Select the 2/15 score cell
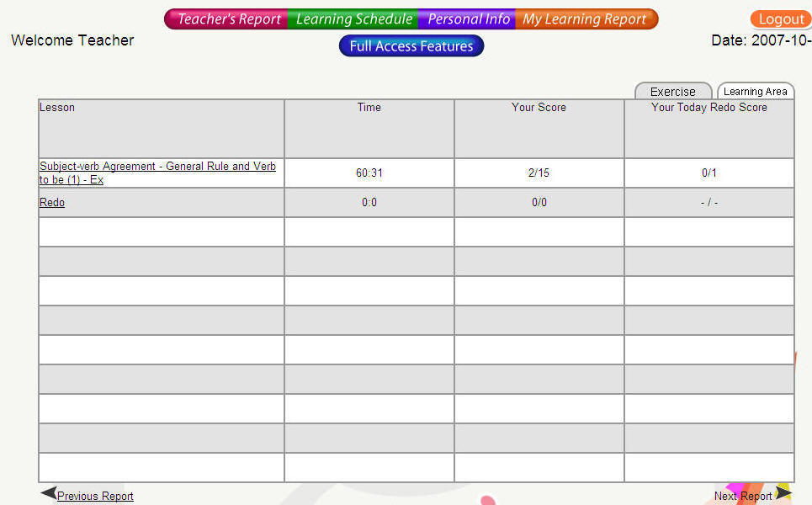 (x=539, y=173)
